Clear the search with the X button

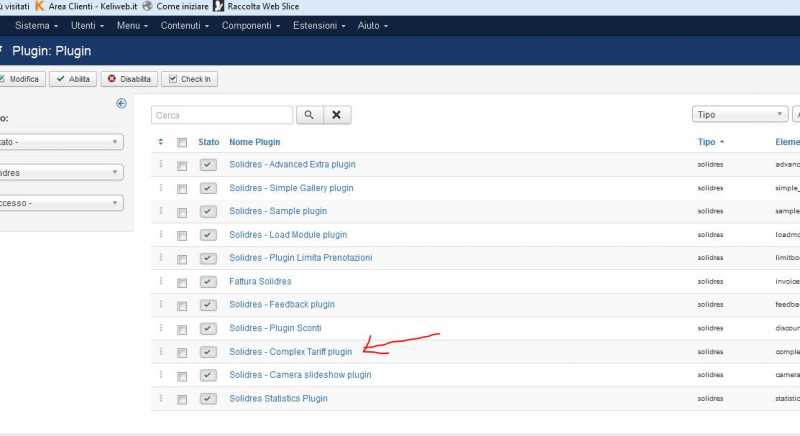337,115
